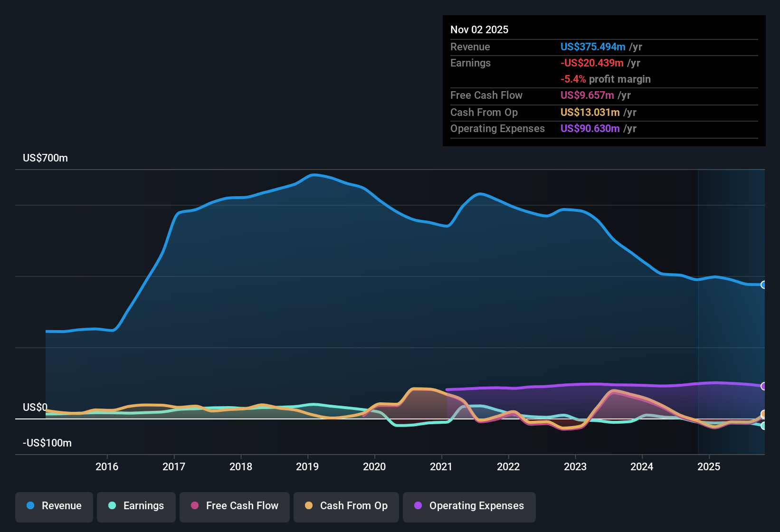Toggle Free Cash Flow legend button

(235, 506)
